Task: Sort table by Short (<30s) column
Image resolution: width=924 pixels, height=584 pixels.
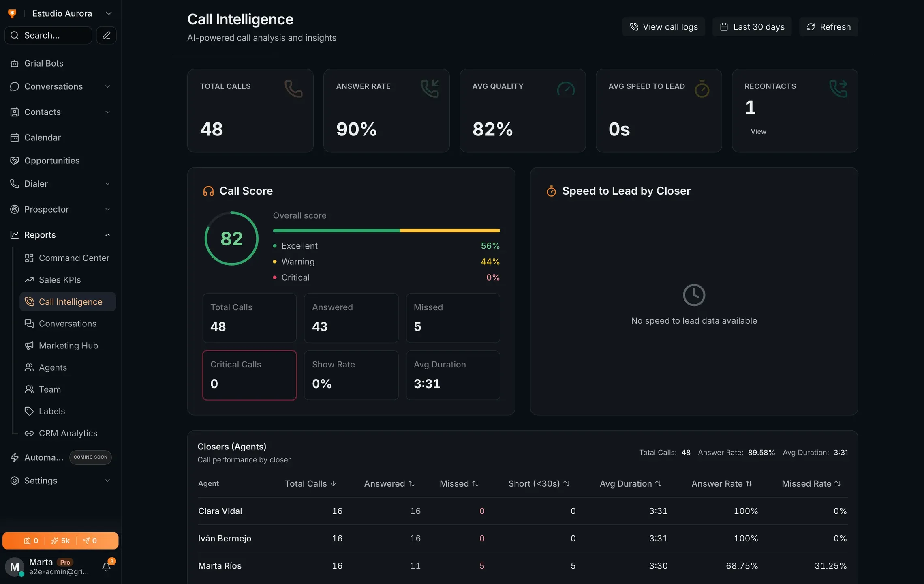Action: (539, 484)
